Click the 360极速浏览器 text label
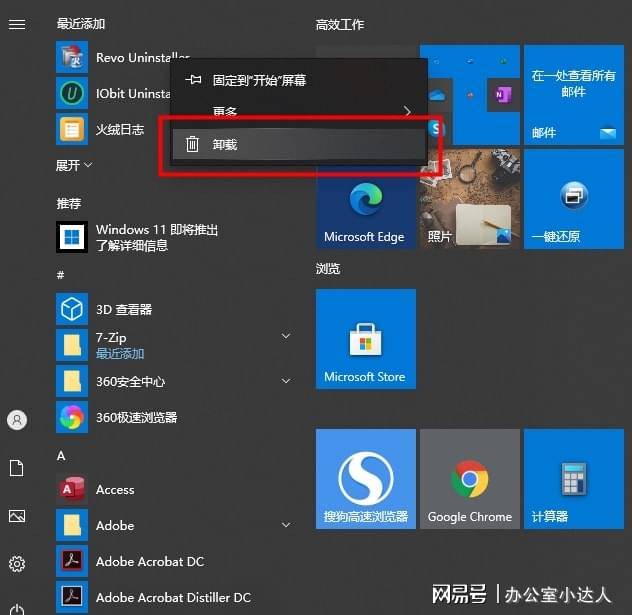The height and width of the screenshot is (615, 632). click(137, 417)
